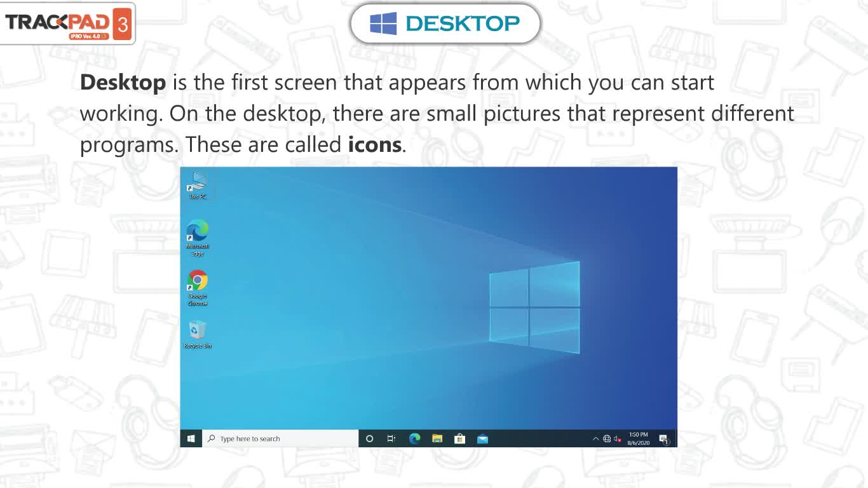Open the Windows Start menu button

click(191, 438)
